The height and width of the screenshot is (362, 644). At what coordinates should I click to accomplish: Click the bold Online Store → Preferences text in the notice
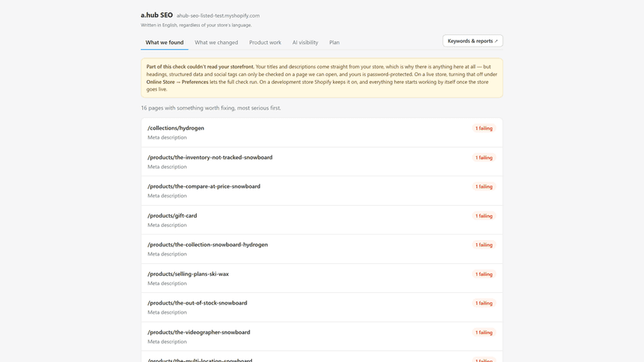[177, 82]
